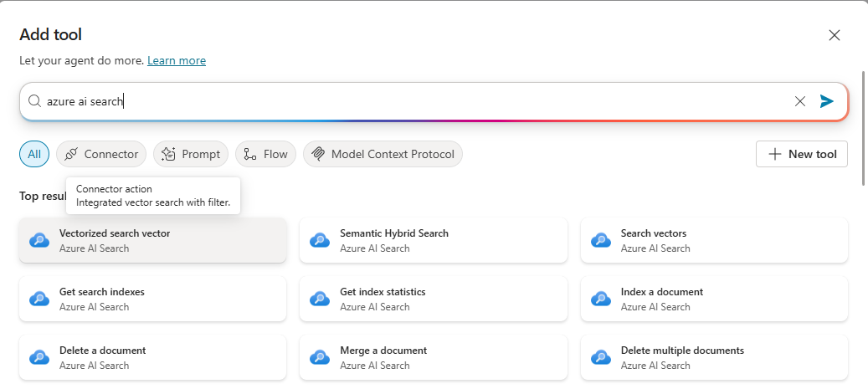Select Search vectors title text
Image resolution: width=868 pixels, height=389 pixels.
point(653,233)
